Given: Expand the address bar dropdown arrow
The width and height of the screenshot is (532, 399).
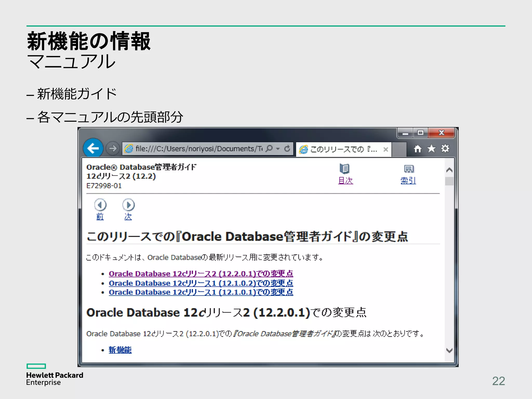Looking at the screenshot, I should (278, 149).
